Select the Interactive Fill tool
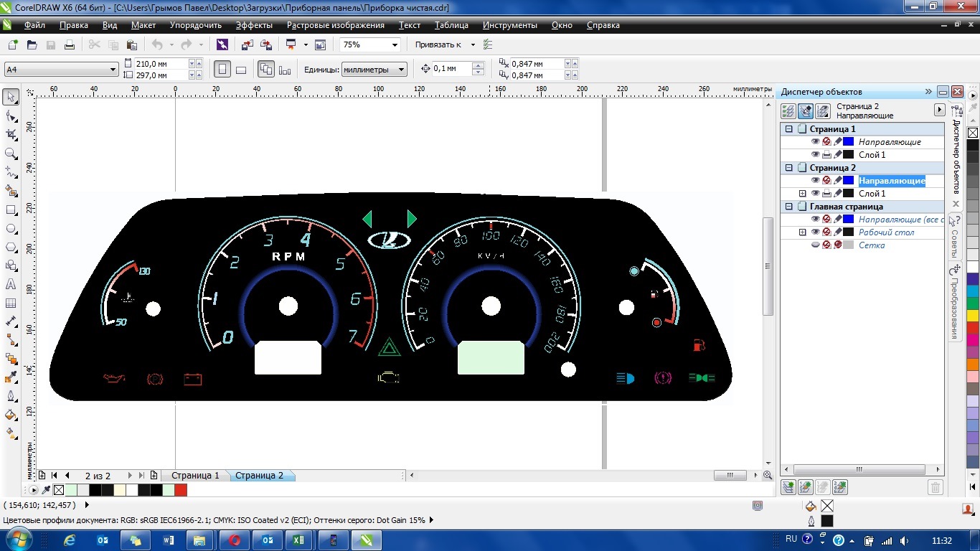 [11, 433]
